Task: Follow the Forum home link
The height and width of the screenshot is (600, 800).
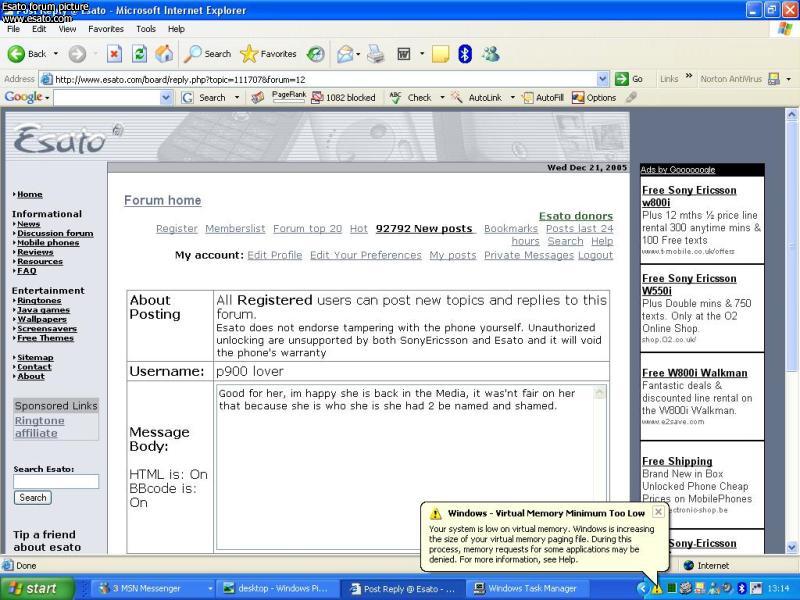Action: coord(162,201)
